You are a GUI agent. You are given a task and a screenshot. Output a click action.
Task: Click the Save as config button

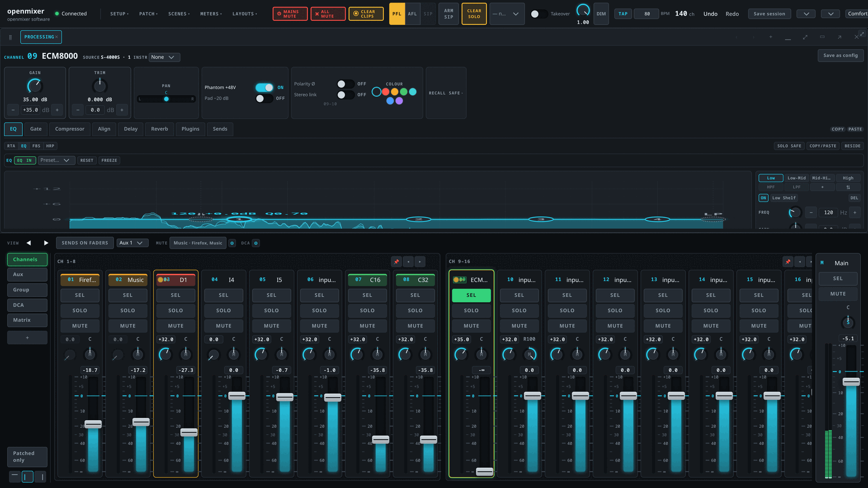click(x=840, y=55)
